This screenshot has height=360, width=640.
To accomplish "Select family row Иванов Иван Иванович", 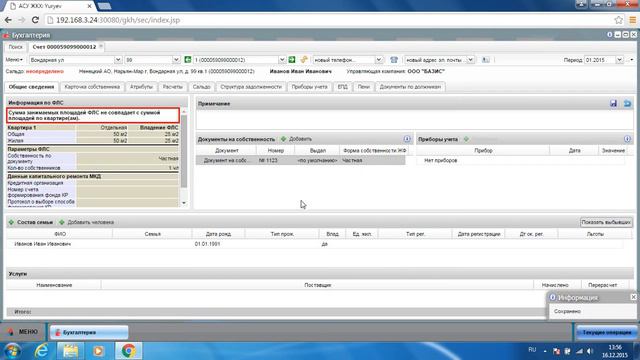I will [x=314, y=244].
